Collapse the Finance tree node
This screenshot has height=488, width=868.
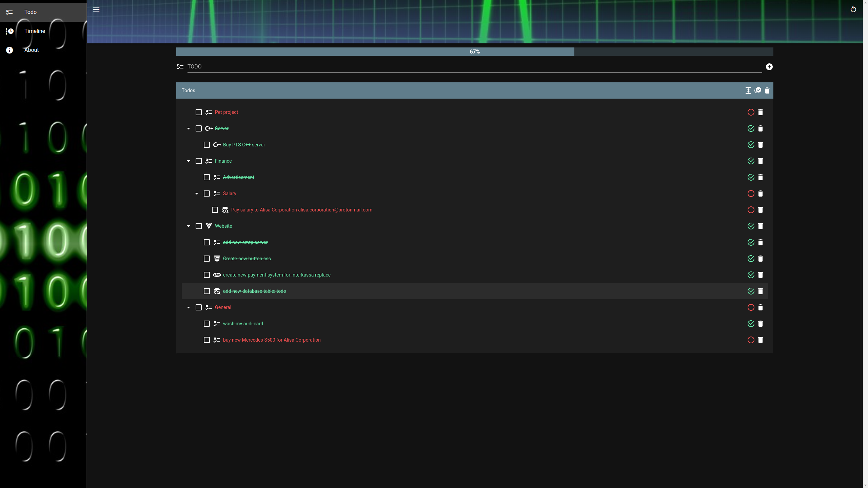(x=189, y=161)
